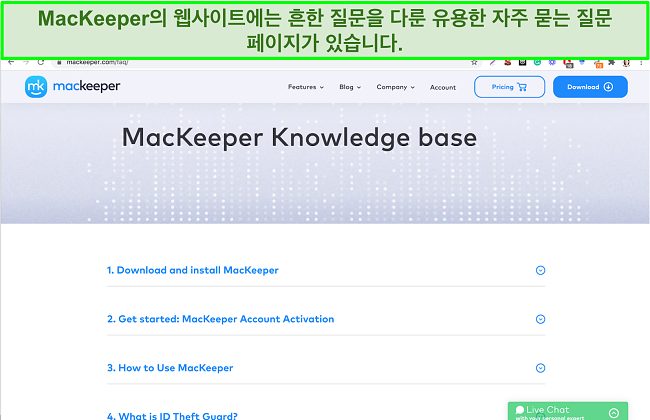
Task: Reload the page with refresh icon
Action: tap(41, 62)
